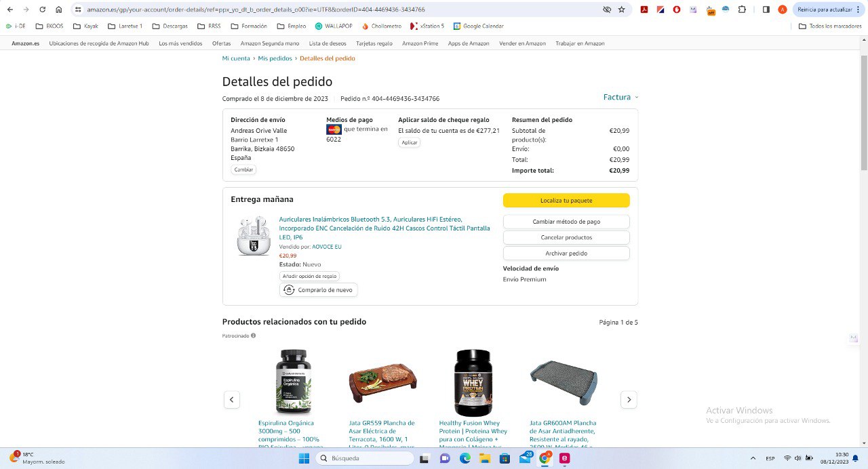Show previous related products with the left arrow
The width and height of the screenshot is (868, 469).
(232, 400)
